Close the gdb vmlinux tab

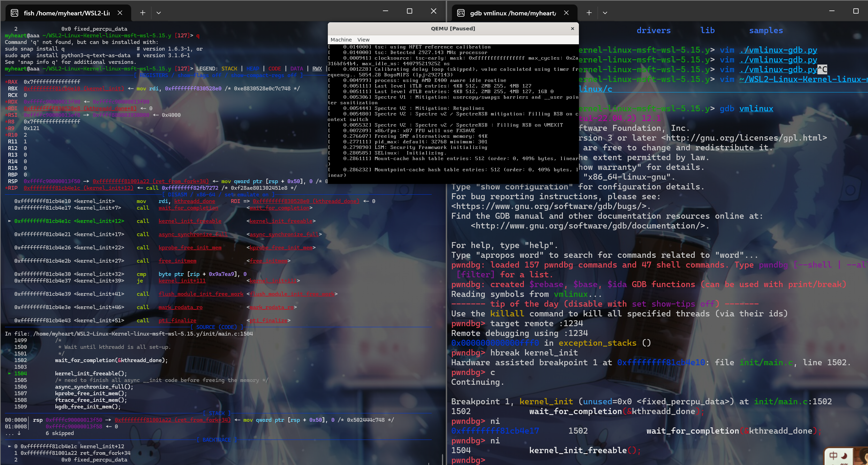coord(566,13)
